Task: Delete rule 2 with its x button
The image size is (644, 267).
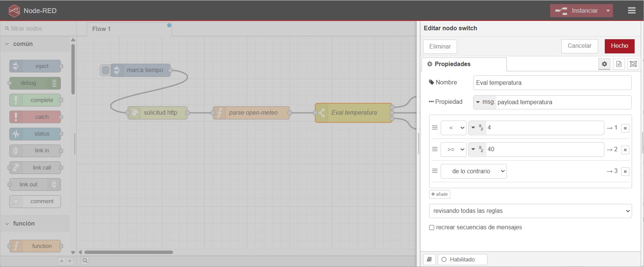Action: pyautogui.click(x=625, y=150)
